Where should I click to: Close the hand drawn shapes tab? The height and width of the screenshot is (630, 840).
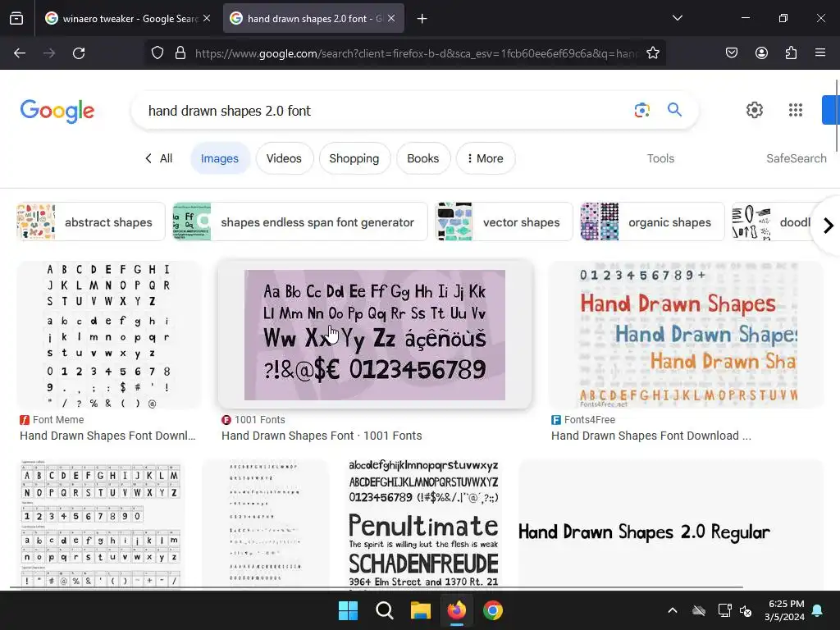click(x=391, y=18)
